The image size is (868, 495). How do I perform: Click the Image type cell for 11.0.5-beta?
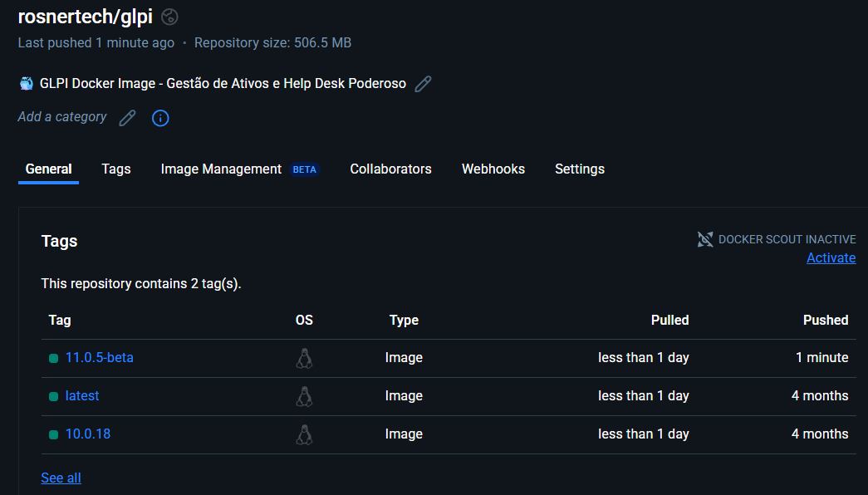(405, 358)
